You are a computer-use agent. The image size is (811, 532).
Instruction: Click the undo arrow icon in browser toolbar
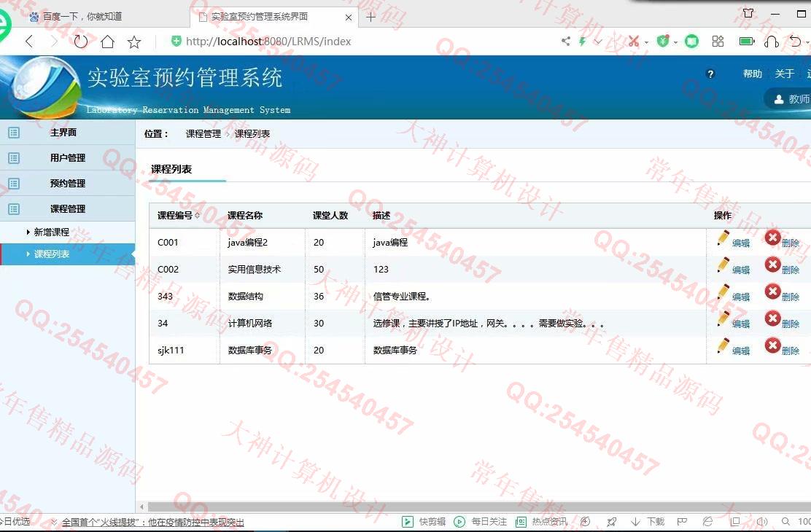pyautogui.click(x=795, y=42)
